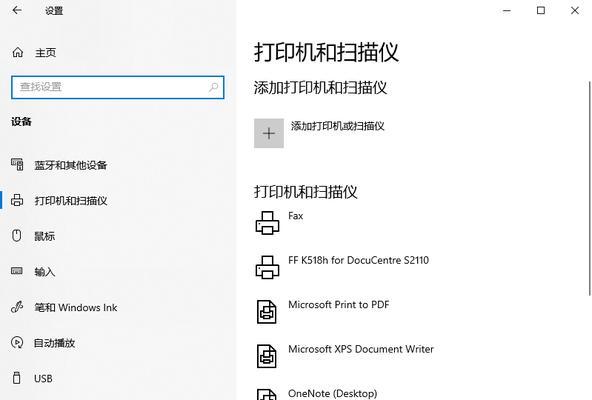Focus the 查找设置 search field
This screenshot has width=592, height=400.
[x=117, y=87]
